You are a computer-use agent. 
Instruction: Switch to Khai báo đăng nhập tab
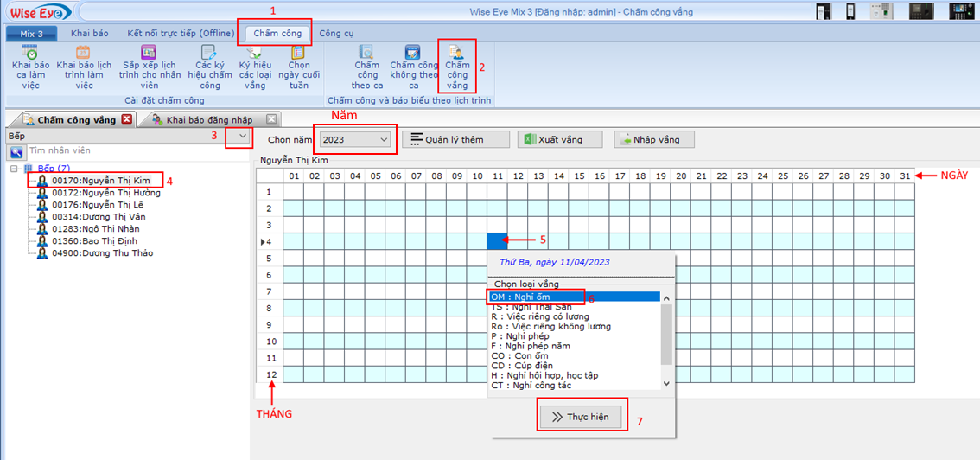coord(209,119)
